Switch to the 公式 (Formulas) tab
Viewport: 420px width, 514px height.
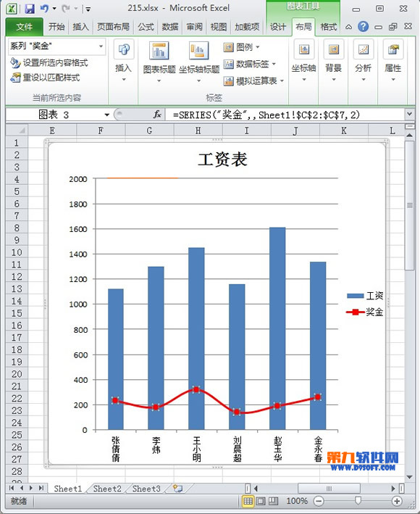coord(146,27)
